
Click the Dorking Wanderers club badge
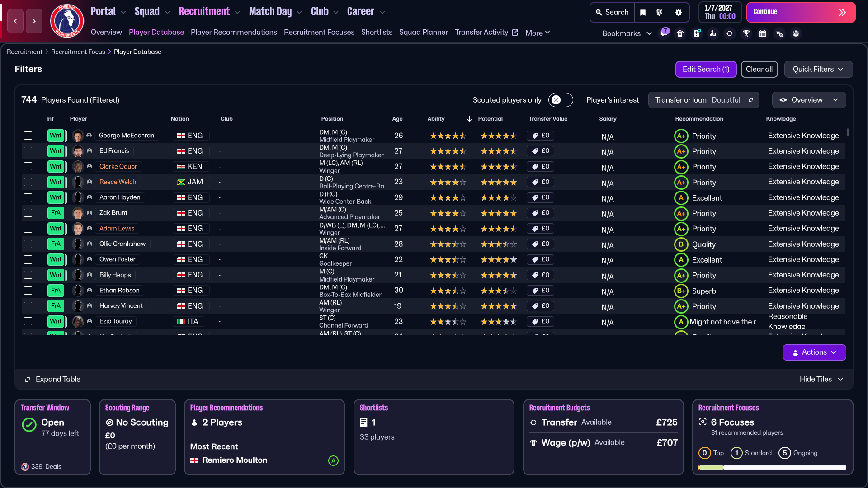click(x=67, y=21)
